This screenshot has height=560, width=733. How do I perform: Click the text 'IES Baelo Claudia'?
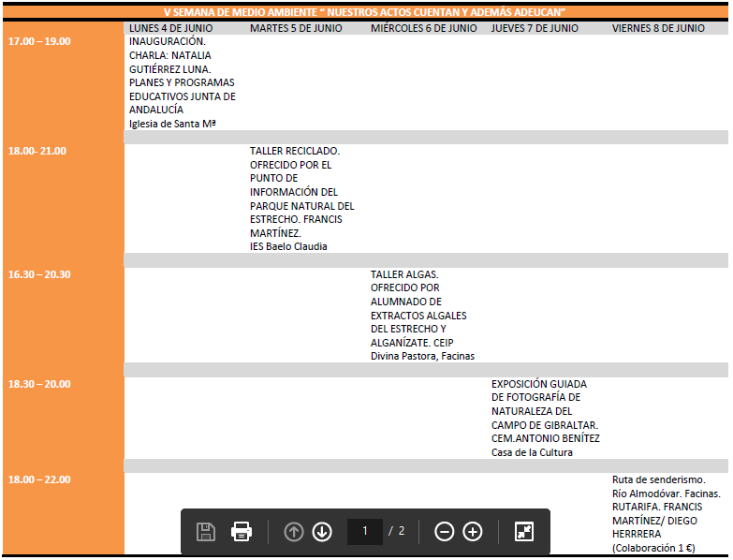coord(288,247)
